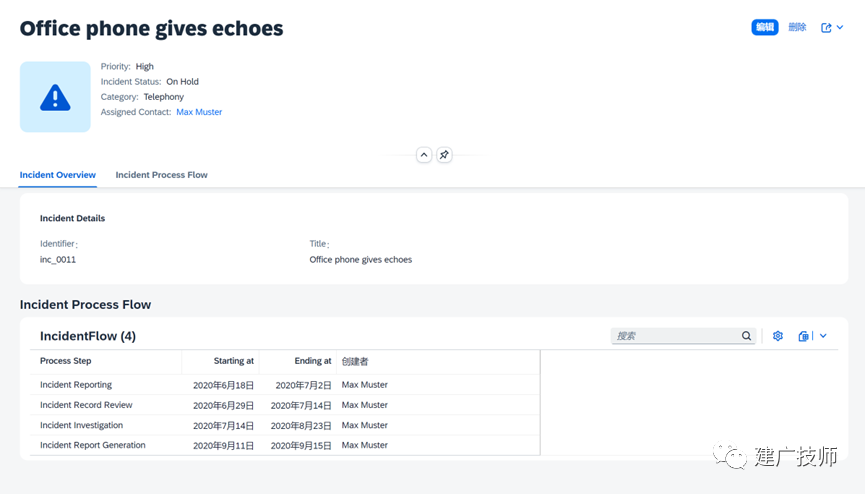
Task: Click the 2020年9月15日 ending date cell
Action: 301,445
